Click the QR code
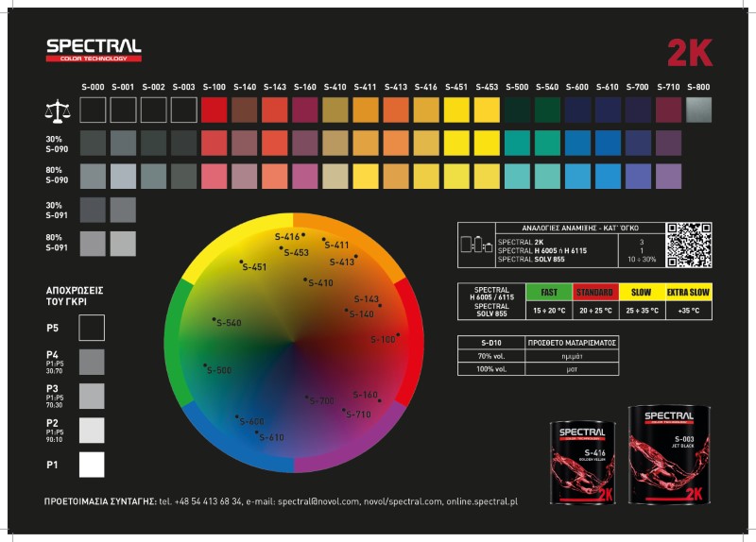756x542 pixels. 689,245
